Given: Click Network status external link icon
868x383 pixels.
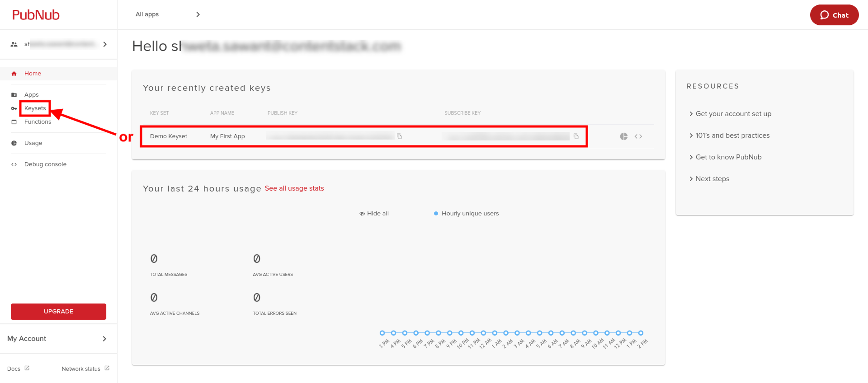Looking at the screenshot, I should [x=107, y=368].
